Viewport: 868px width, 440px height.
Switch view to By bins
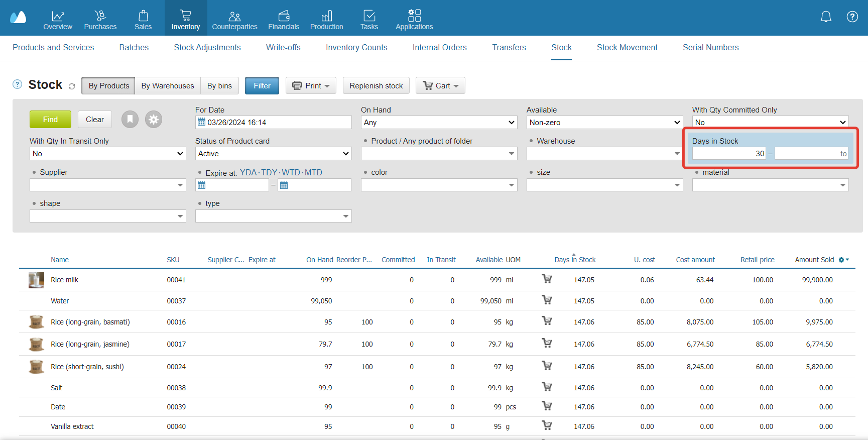[x=219, y=86]
